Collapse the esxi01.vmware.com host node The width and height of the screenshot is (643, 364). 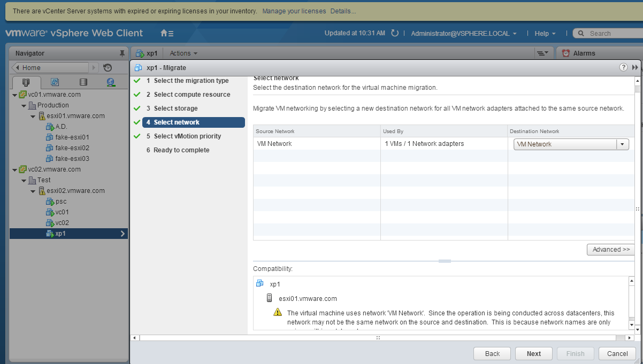(34, 116)
